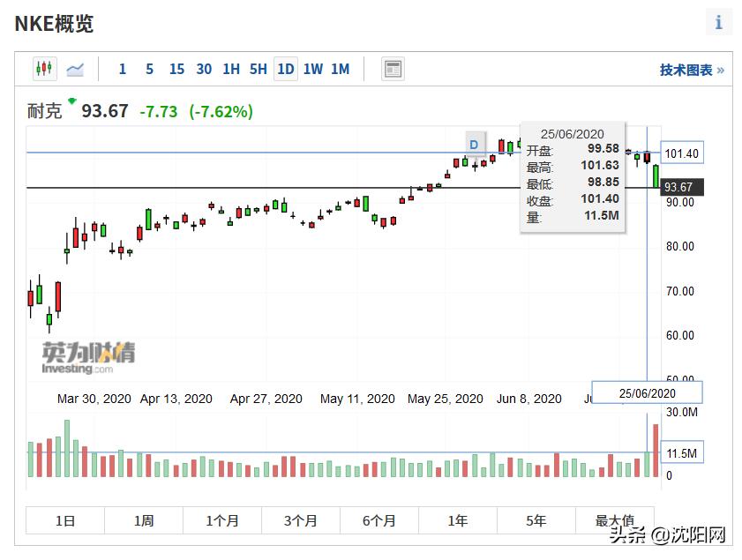View the 最大值 full range
Screen dimensions: 742x560
(615, 520)
